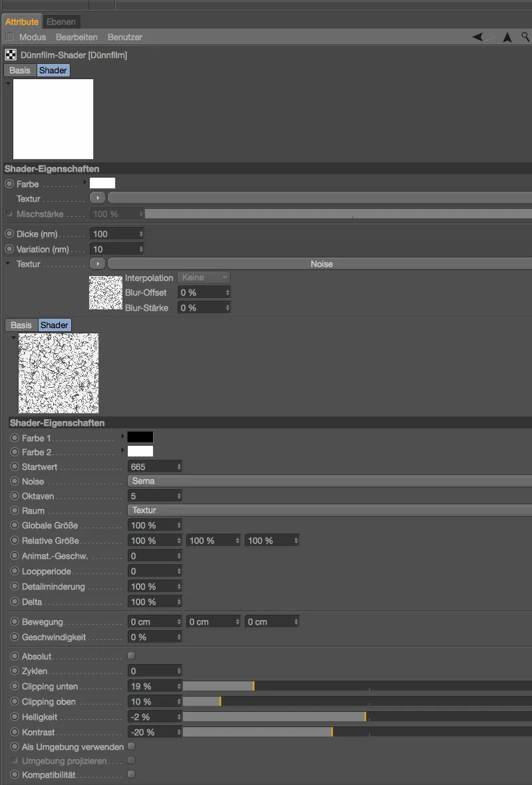
Task: Select the Dünnfilm Shader tab
Action: 53,71
